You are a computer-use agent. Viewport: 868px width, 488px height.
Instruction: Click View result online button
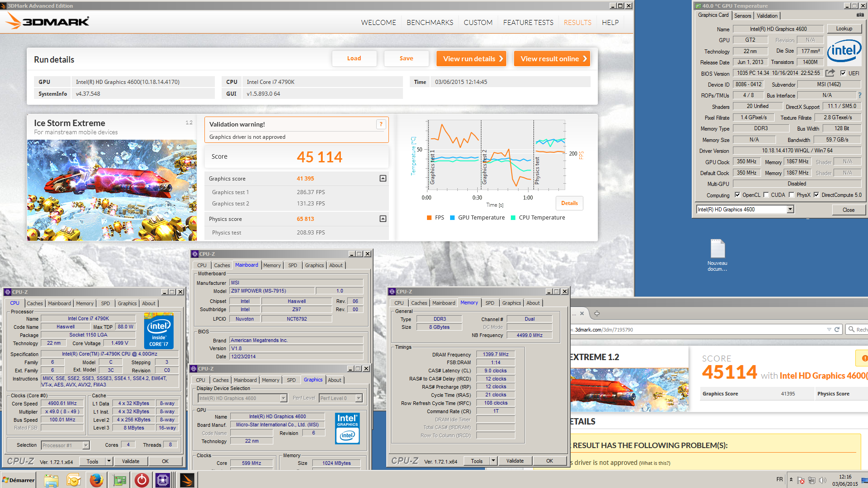tap(552, 59)
